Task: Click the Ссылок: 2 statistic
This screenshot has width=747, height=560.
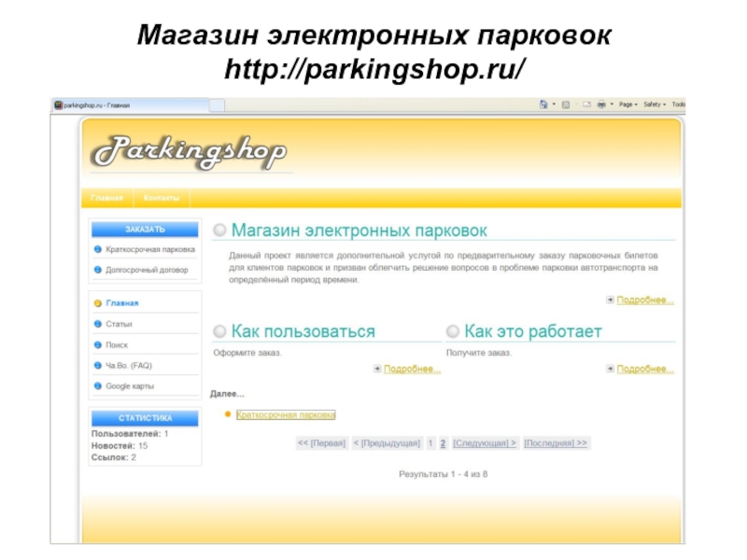Action: (x=113, y=457)
